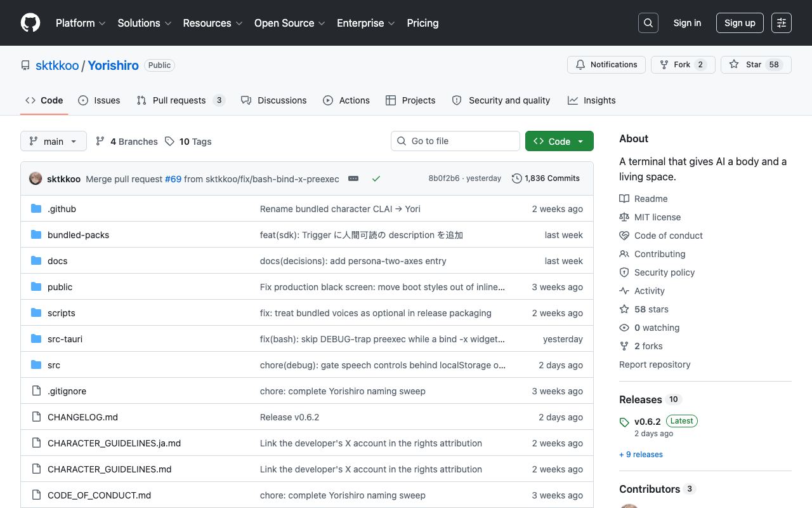Screen dimensions: 812x508
Task: Switch to the Pull requests tab
Action: click(x=181, y=100)
